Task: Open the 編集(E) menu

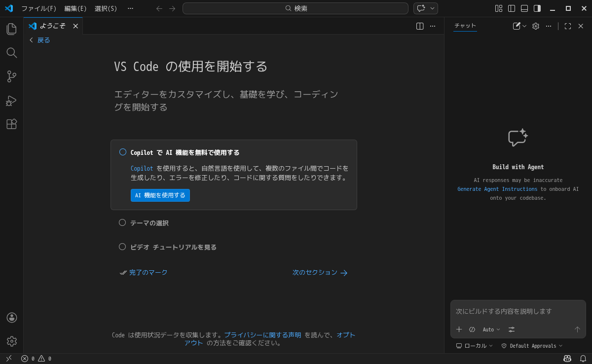Action: [x=75, y=8]
